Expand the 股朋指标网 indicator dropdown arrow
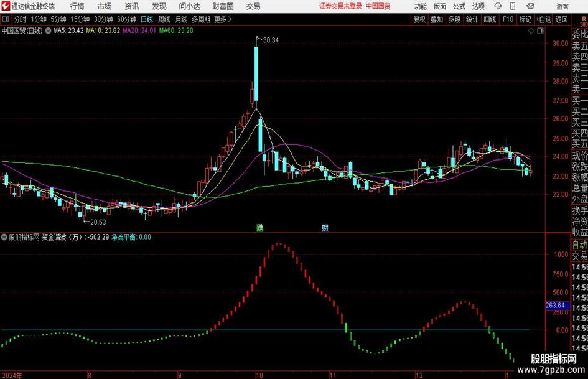 pos(4,237)
